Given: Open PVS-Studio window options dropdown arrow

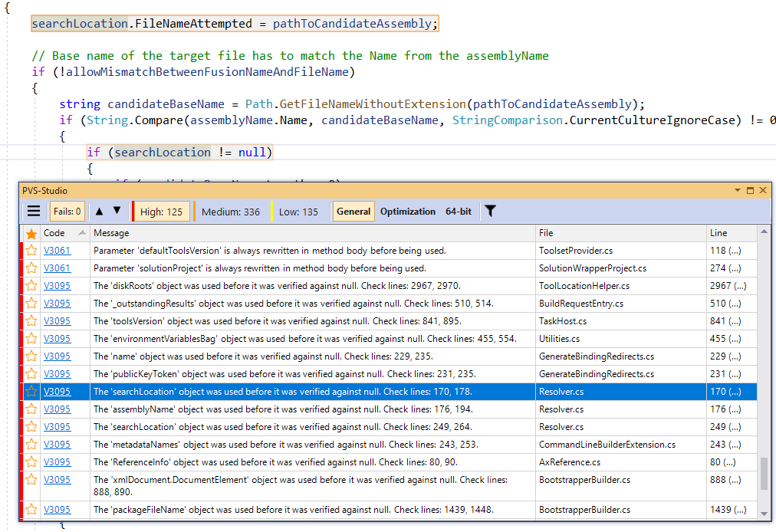Looking at the screenshot, I should [738, 191].
